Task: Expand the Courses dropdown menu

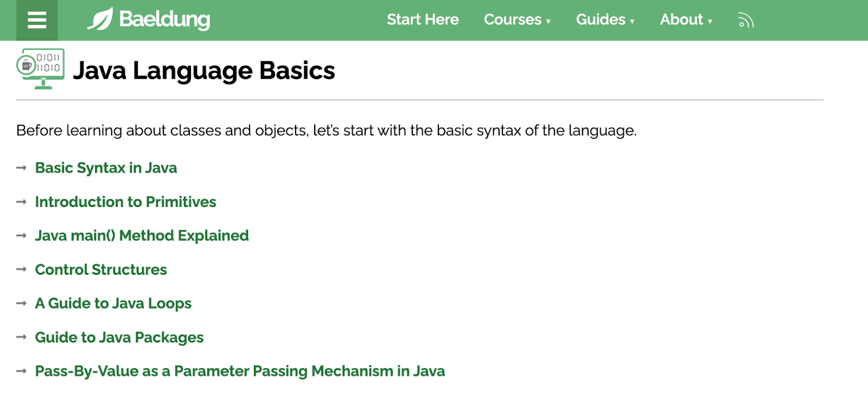Action: point(517,20)
